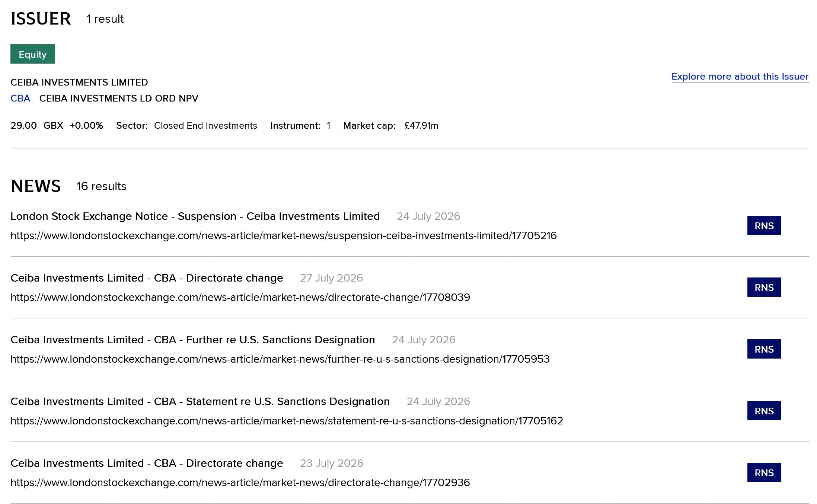Click RNS badge for 27 July Directorate change
Screen dimensions: 817x504
click(x=764, y=287)
